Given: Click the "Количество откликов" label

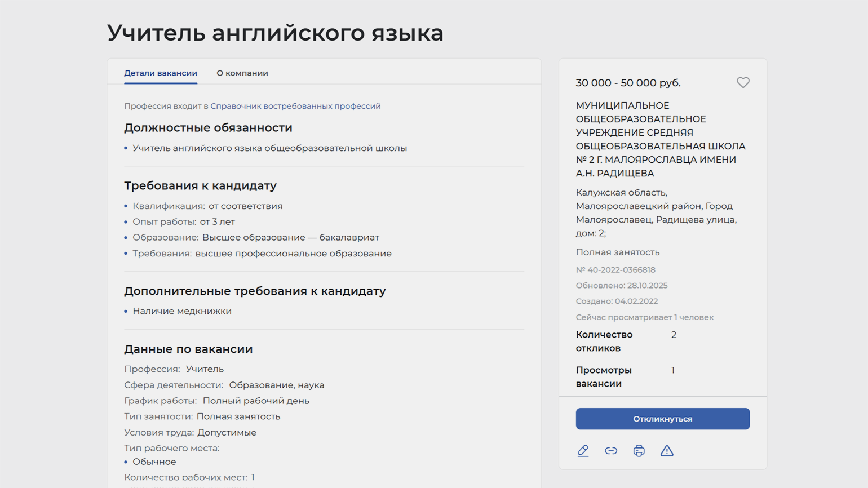Looking at the screenshot, I should [x=604, y=341].
